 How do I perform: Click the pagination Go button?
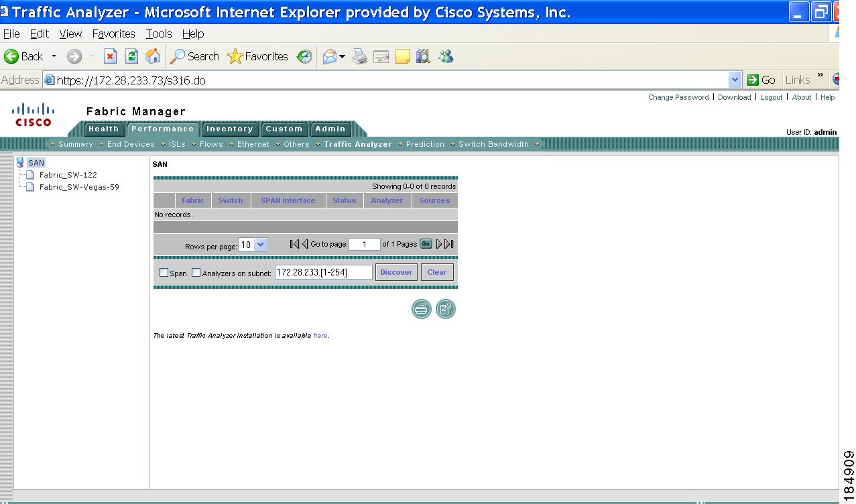pos(426,244)
